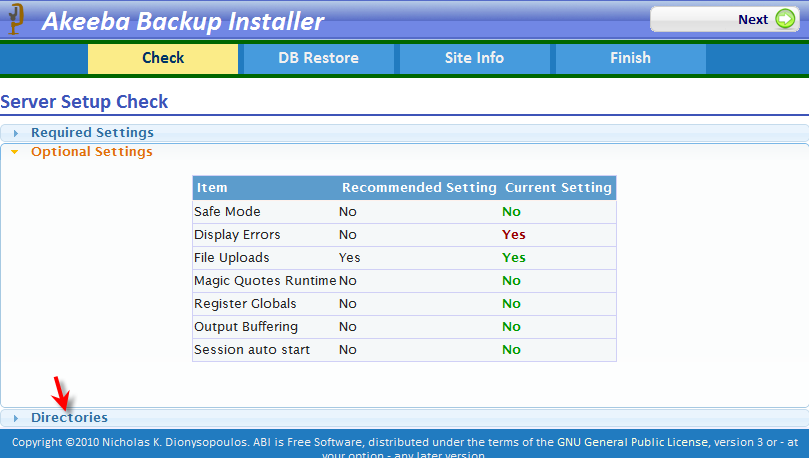Collapse Optional Settings triangle arrow

pyautogui.click(x=15, y=152)
